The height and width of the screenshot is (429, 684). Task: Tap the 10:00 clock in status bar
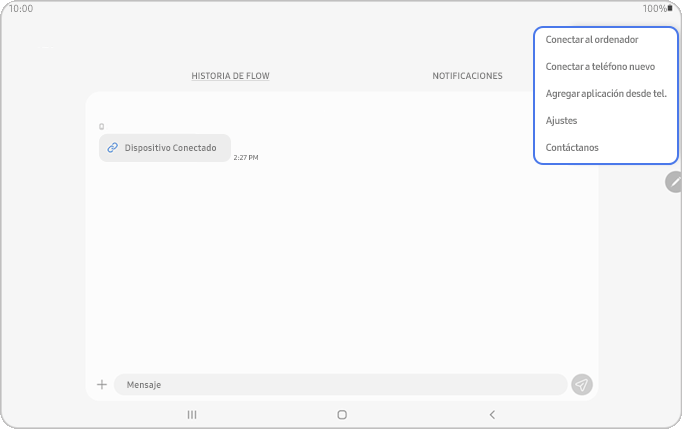point(20,8)
